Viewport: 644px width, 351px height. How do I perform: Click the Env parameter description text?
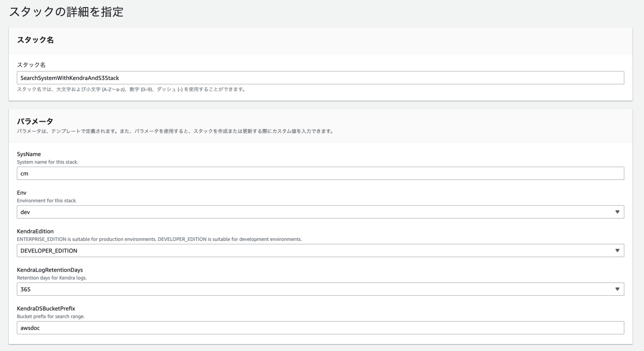tap(46, 200)
